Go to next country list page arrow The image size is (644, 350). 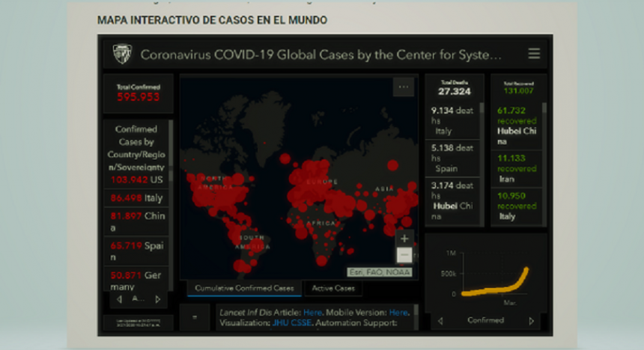point(157,299)
